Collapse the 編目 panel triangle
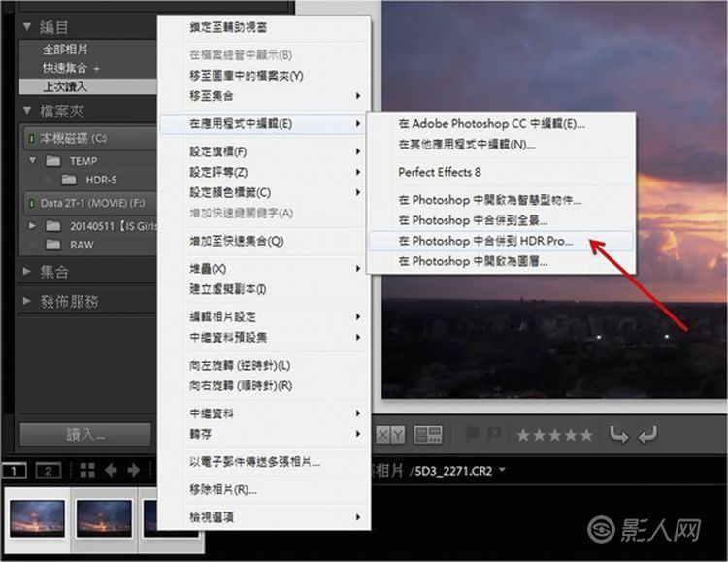Screen dimensions: 728x562 (x=27, y=26)
